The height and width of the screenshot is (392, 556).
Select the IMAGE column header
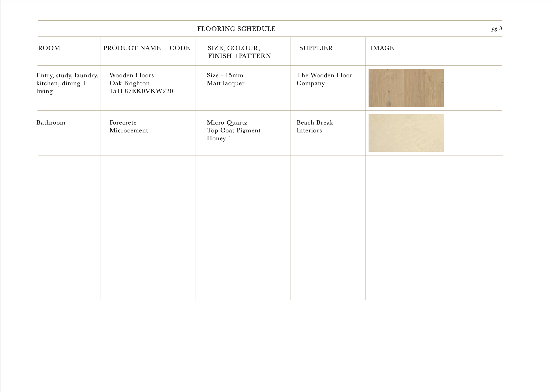[382, 48]
